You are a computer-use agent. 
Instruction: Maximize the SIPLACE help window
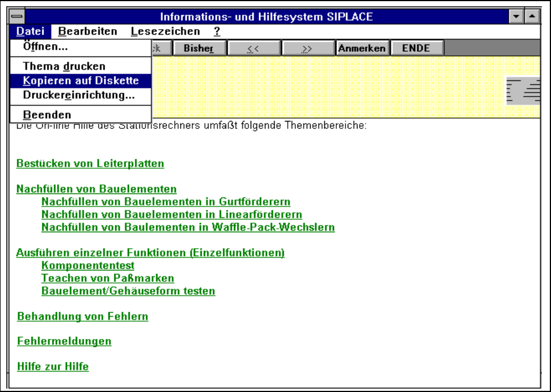tap(531, 17)
